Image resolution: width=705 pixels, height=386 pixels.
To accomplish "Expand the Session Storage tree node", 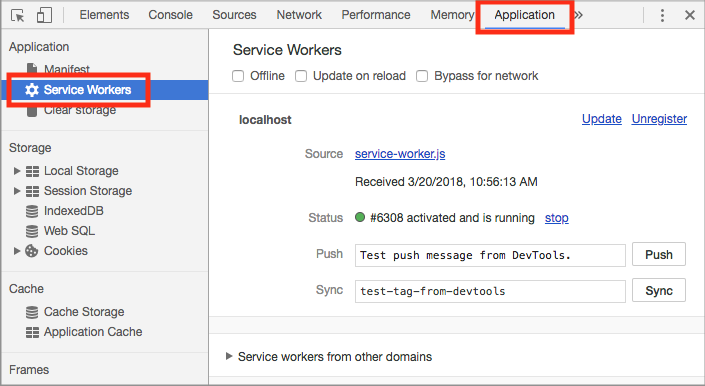I will coord(17,191).
